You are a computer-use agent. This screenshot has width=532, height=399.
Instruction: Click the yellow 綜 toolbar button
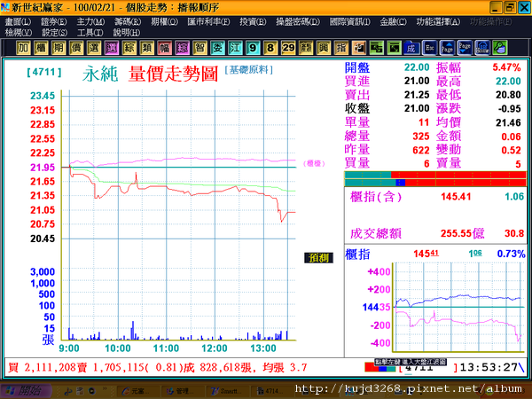pos(129,48)
